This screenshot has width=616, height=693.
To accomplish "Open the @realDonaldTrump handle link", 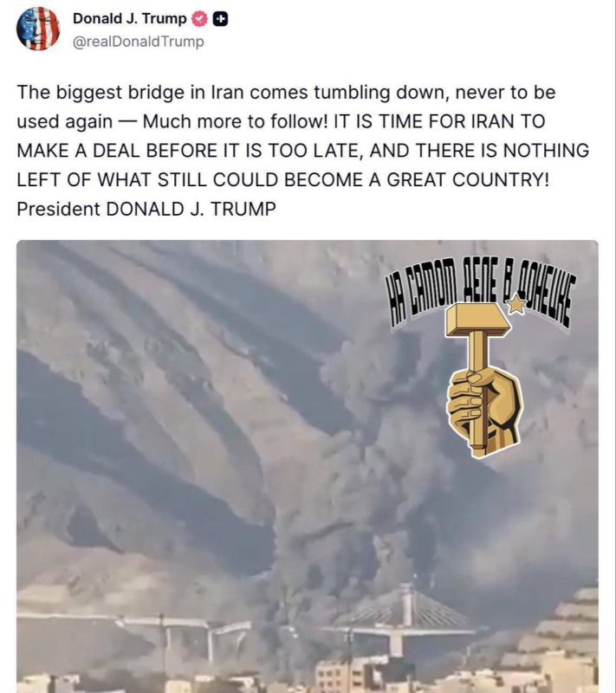I will 138,42.
